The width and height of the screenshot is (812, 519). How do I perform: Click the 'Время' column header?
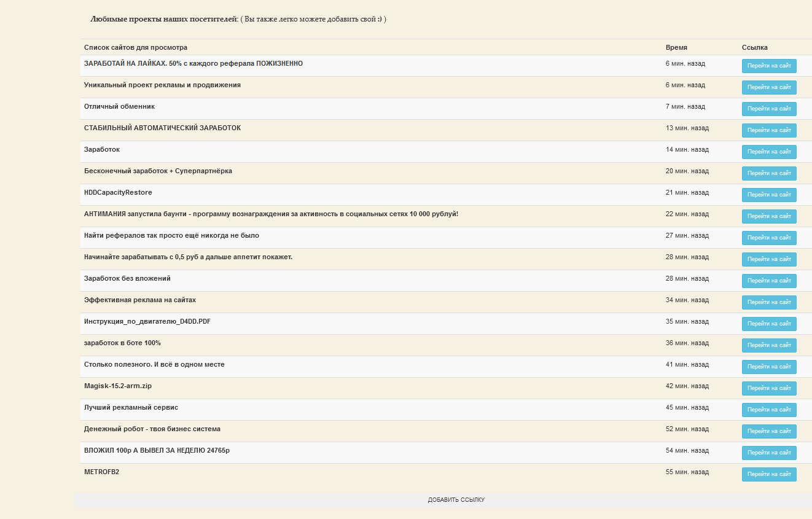[x=676, y=47]
